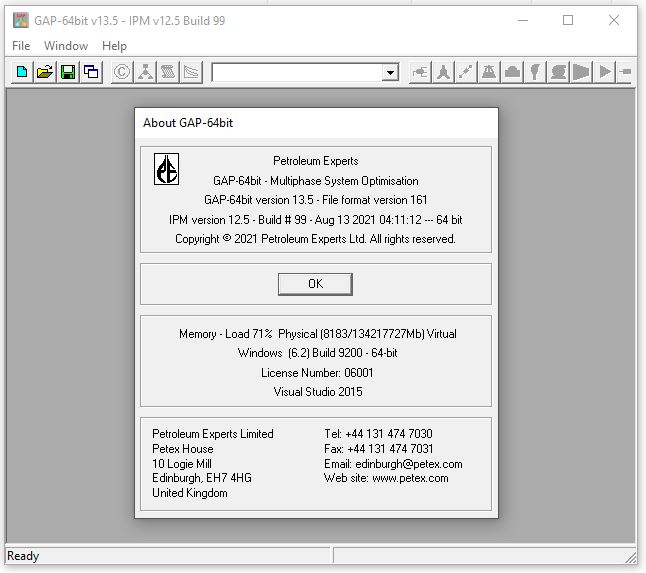
Task: Open the Help menu
Action: click(x=114, y=46)
